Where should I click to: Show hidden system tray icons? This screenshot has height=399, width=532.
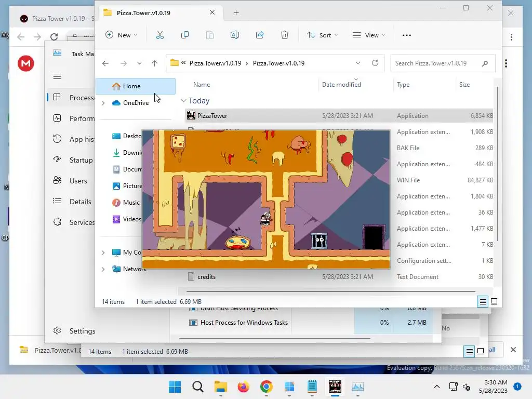click(x=436, y=387)
